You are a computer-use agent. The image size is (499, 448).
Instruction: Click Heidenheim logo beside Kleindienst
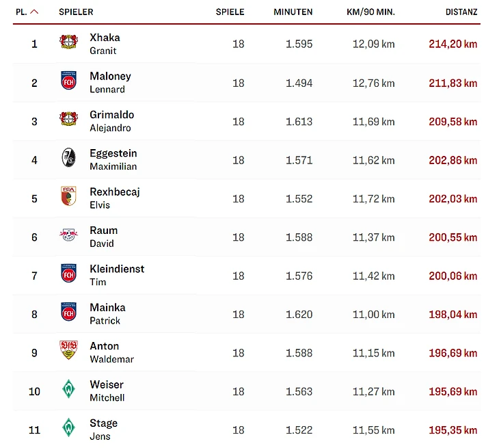click(x=68, y=274)
